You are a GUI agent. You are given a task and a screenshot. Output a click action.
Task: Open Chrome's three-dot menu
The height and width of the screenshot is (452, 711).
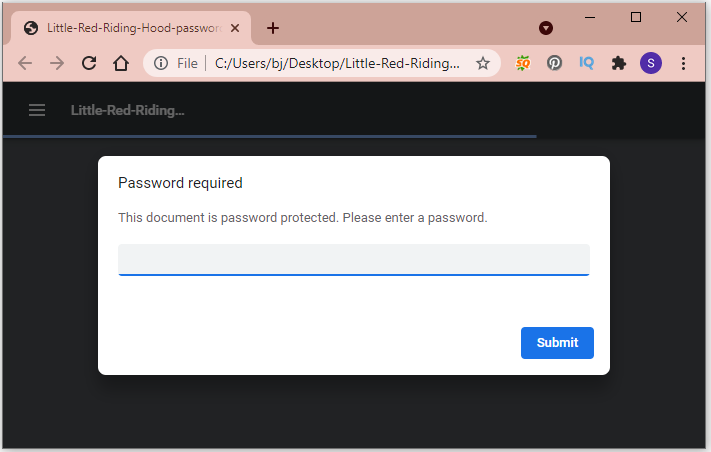tap(683, 63)
